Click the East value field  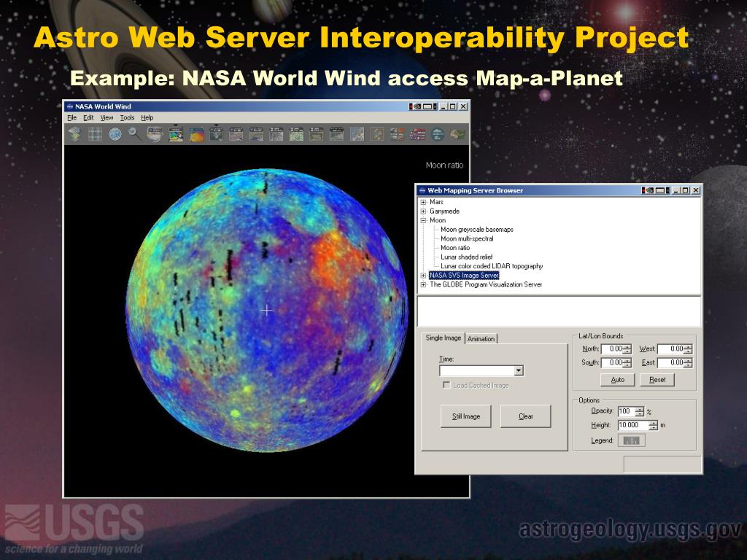(671, 363)
